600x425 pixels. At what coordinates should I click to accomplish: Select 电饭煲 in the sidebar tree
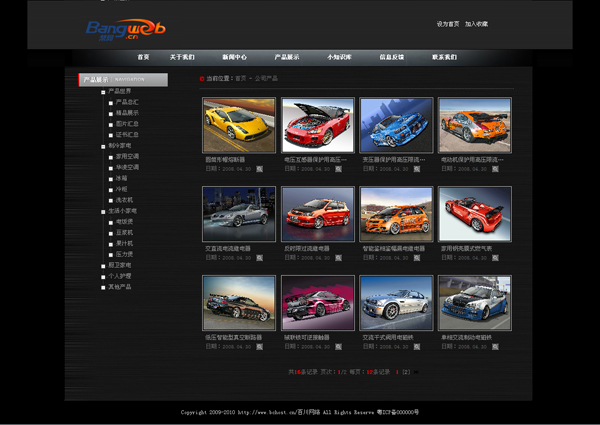click(x=125, y=221)
